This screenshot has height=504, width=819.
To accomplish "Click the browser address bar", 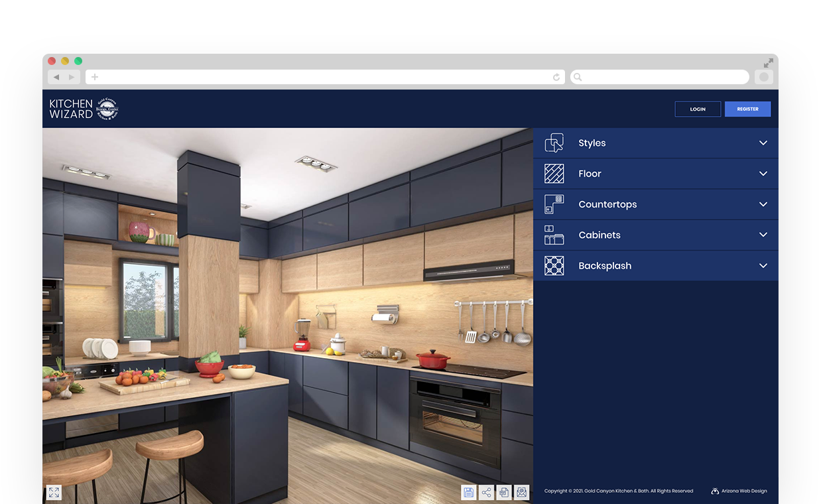I will [x=325, y=78].
